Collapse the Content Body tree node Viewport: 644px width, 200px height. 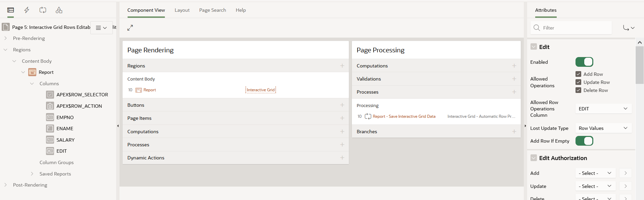coord(14,61)
